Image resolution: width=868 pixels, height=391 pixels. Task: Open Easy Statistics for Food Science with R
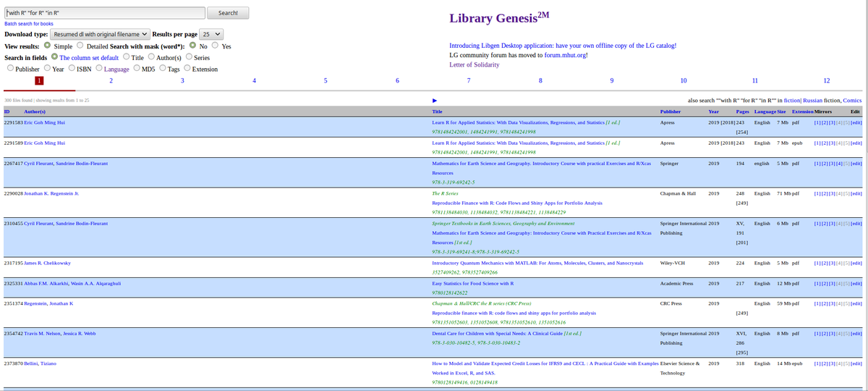[x=472, y=283]
